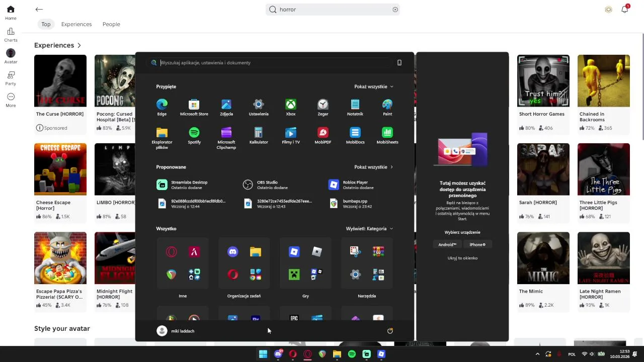Show hidden tray icons chevron
Screen dimensions: 644x362
[x=537, y=354]
